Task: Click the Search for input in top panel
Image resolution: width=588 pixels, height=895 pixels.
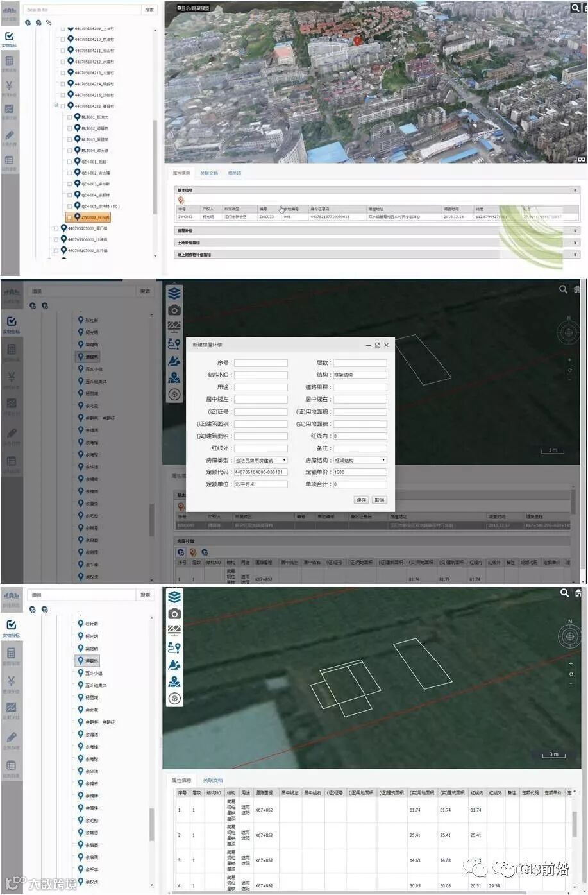Action: pyautogui.click(x=81, y=10)
